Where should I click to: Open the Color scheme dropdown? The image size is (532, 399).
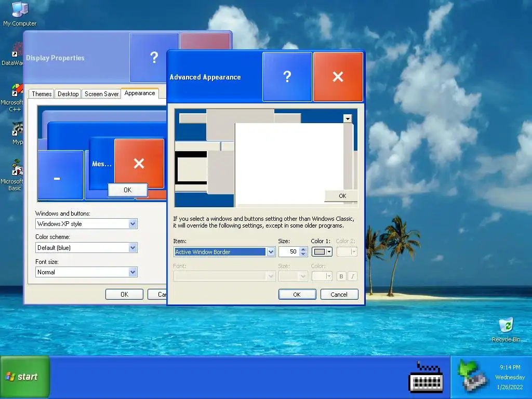coord(132,248)
